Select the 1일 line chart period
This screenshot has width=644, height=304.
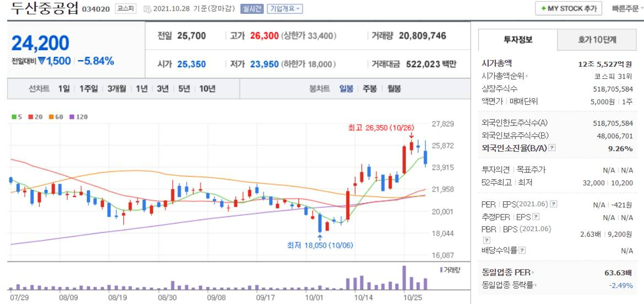(64, 89)
